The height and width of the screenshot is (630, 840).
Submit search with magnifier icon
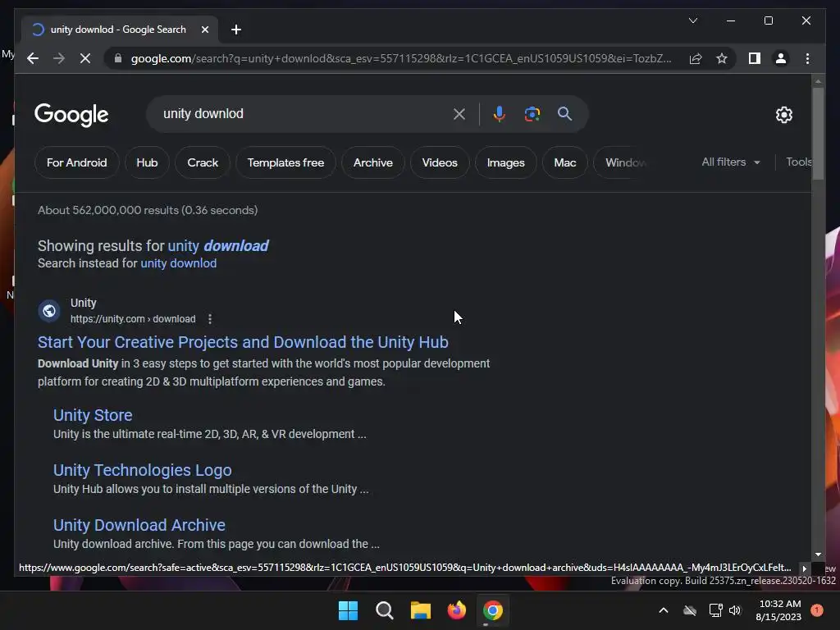click(x=564, y=113)
